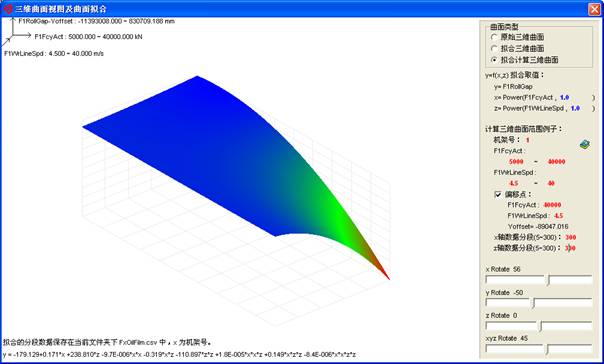The image size is (604, 364).
Task: Click F1WrLineSpd range maximum value 40
Action: 551,183
